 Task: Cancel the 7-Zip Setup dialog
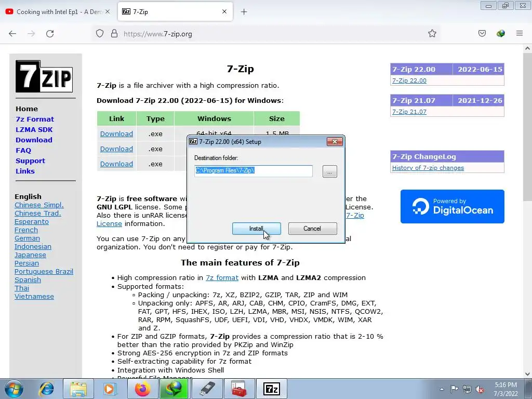pyautogui.click(x=312, y=229)
